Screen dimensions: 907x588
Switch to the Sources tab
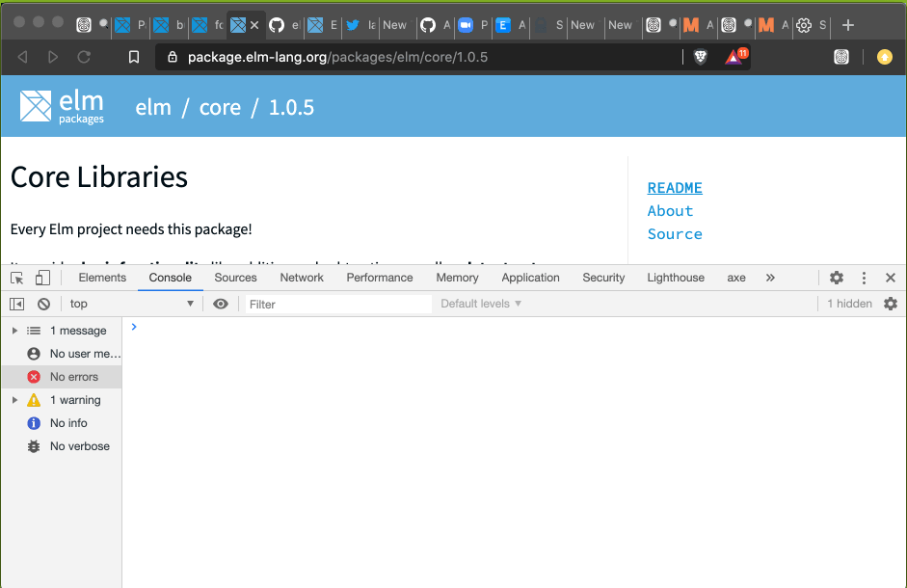(x=235, y=278)
